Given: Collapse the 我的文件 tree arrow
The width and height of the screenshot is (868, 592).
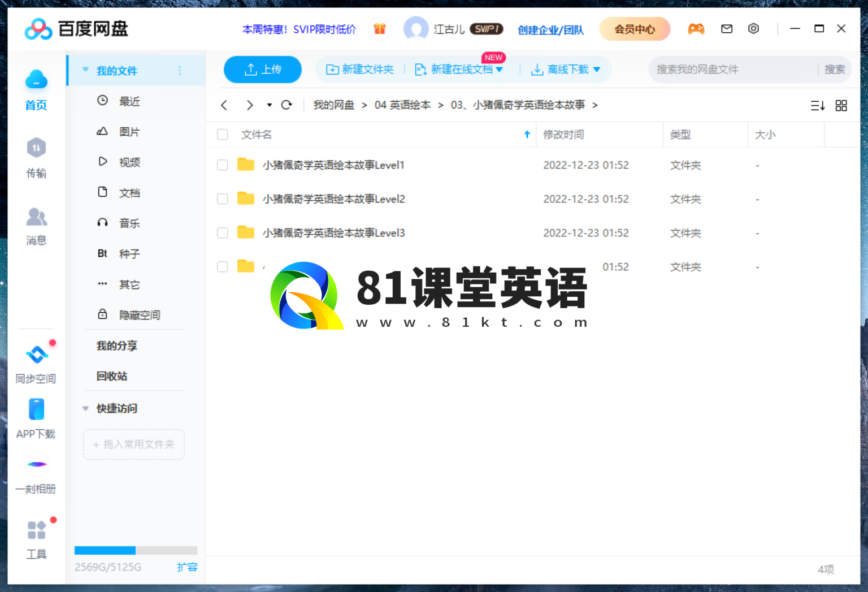Looking at the screenshot, I should [85, 70].
